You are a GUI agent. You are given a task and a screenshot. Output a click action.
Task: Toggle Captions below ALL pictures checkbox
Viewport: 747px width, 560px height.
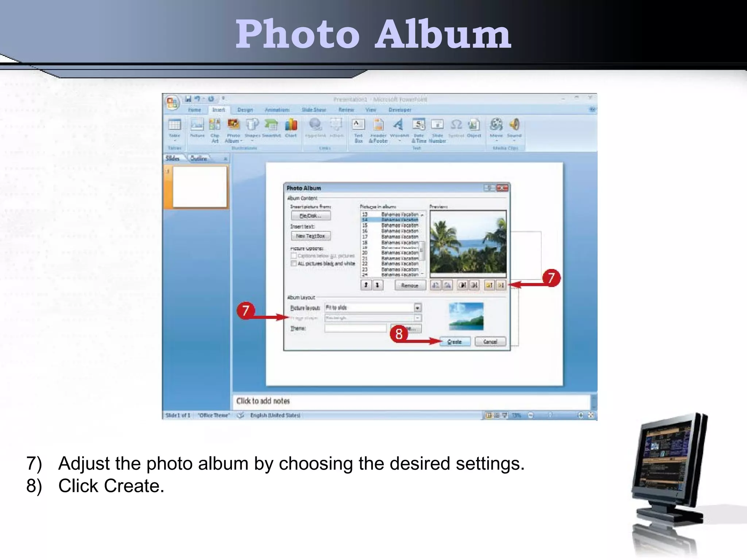point(294,256)
